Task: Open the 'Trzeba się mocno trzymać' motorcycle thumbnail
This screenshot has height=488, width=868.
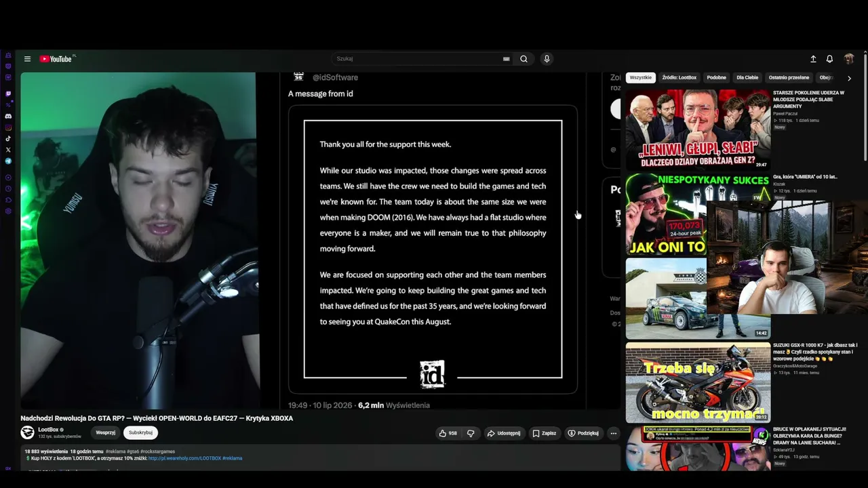Action: pos(698,382)
